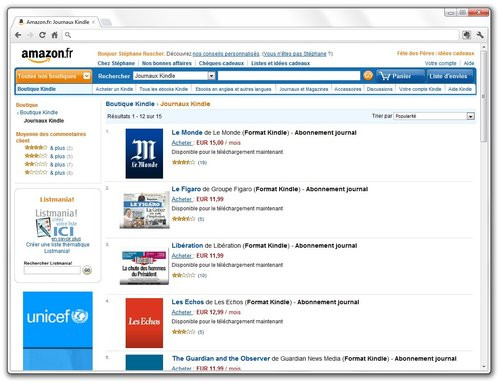The height and width of the screenshot is (382, 500).
Task: Click the Le Monde star rating
Action: (183, 162)
